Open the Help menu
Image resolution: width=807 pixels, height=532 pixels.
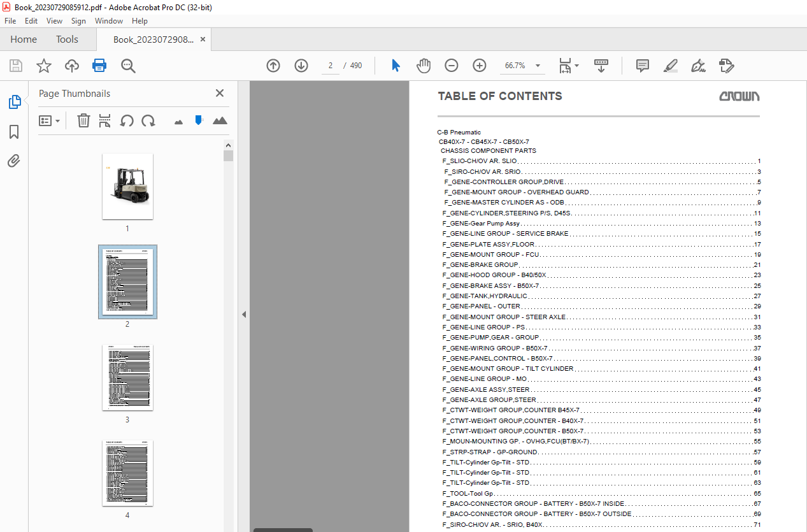click(139, 21)
